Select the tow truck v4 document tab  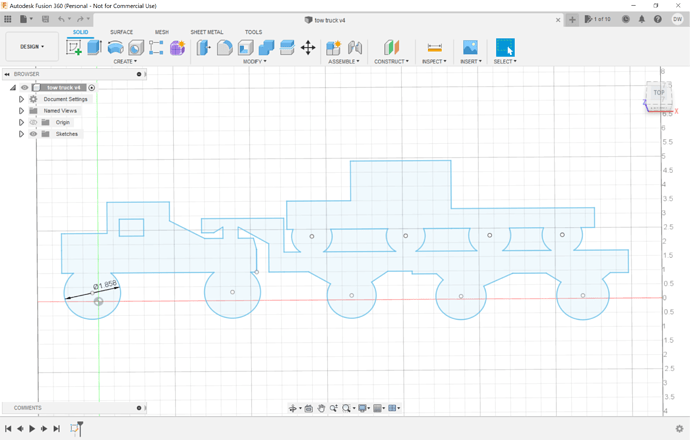pos(325,20)
